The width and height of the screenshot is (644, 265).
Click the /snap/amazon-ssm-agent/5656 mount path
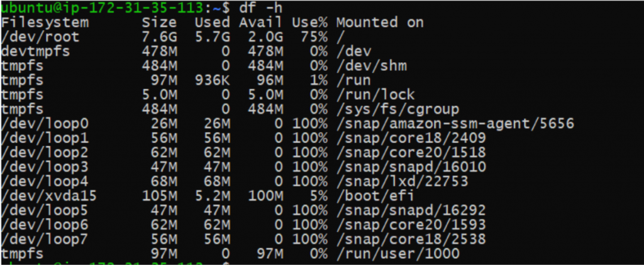click(x=455, y=124)
